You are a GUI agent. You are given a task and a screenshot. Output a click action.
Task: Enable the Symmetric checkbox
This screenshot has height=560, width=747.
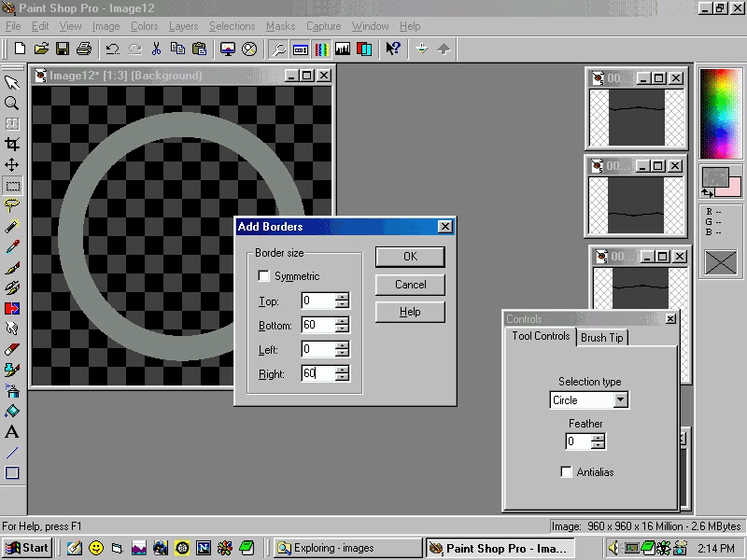[264, 276]
